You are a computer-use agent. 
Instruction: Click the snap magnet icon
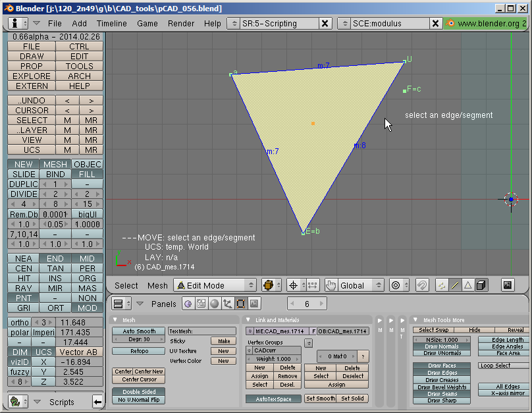tap(422, 285)
